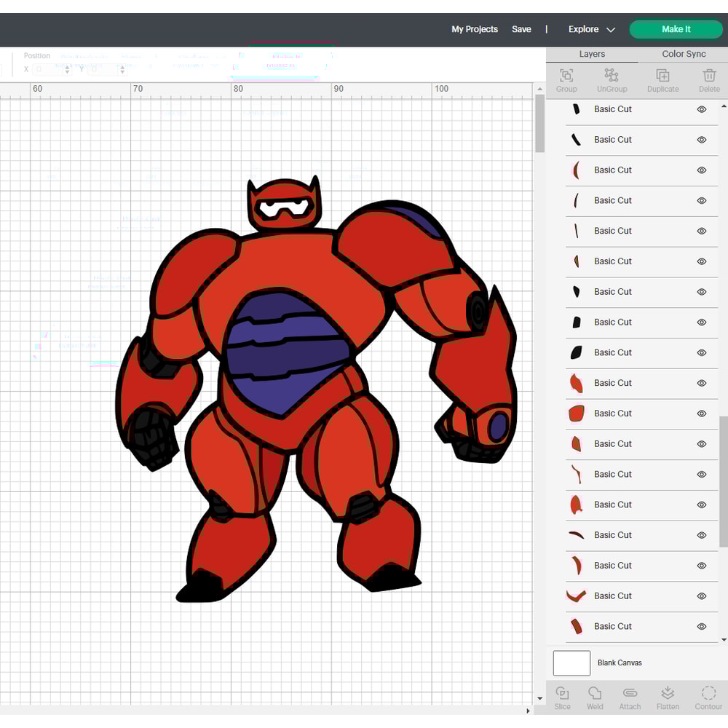Screen dimensions: 728x728
Task: Click the Attach icon
Action: click(630, 697)
